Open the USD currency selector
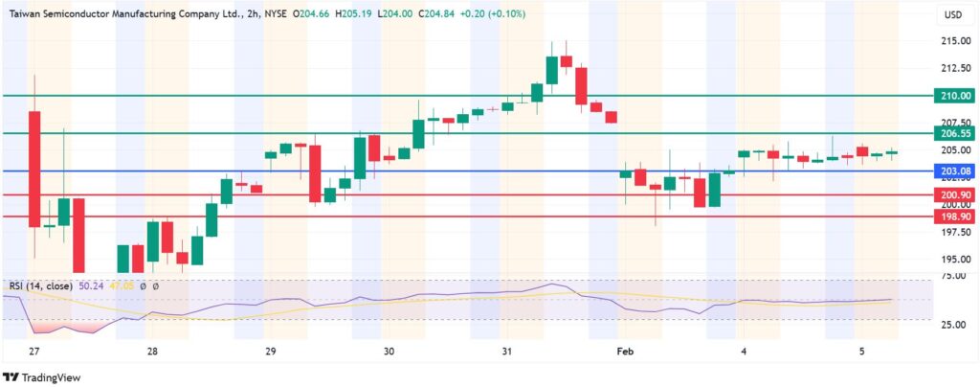The height and width of the screenshot is (387, 980). point(952,15)
